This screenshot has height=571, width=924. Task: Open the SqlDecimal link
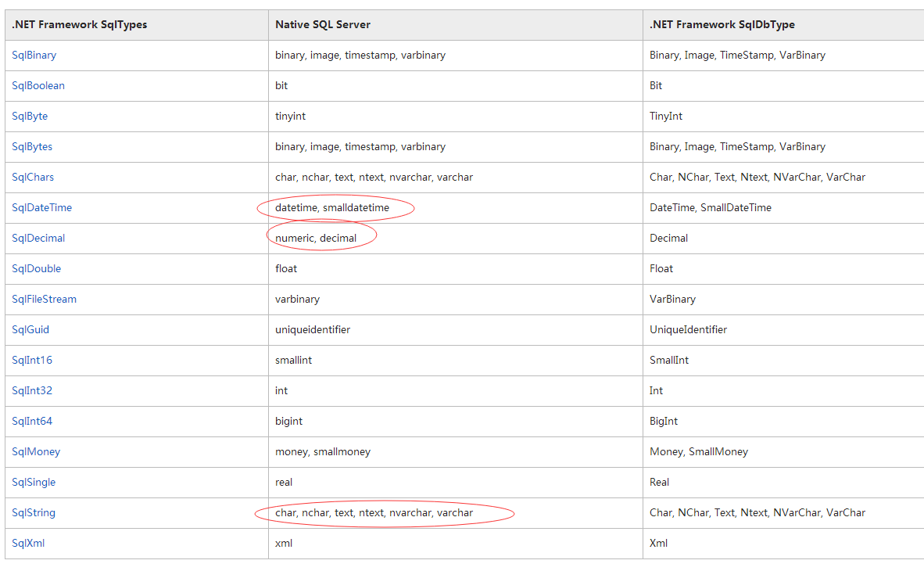click(38, 239)
